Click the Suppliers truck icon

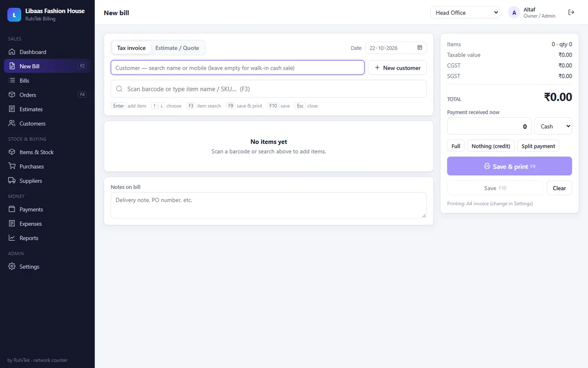tap(12, 181)
